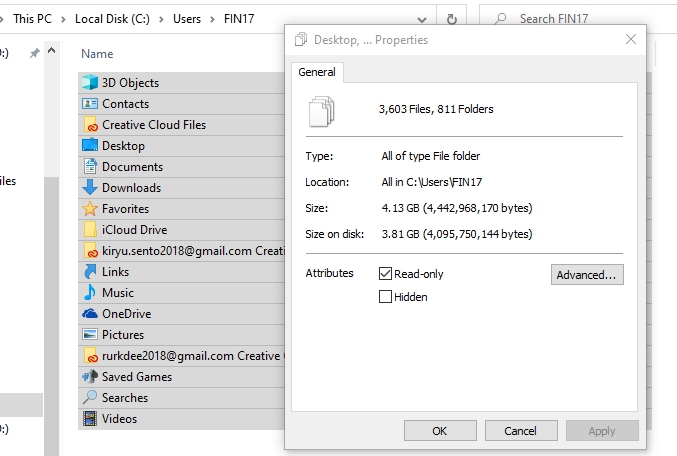Image resolution: width=677 pixels, height=456 pixels.
Task: Expand the chevron after Users breadcrumb
Action: (x=212, y=19)
